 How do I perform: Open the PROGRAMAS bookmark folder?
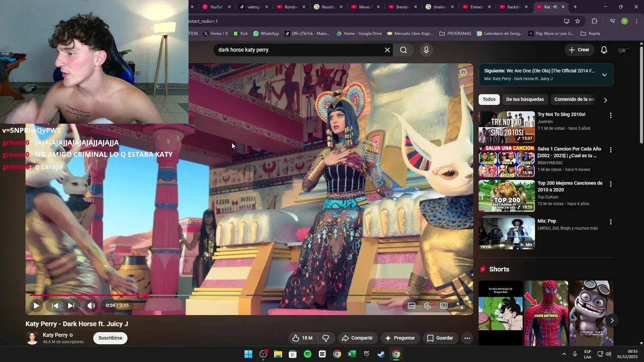pyautogui.click(x=455, y=33)
